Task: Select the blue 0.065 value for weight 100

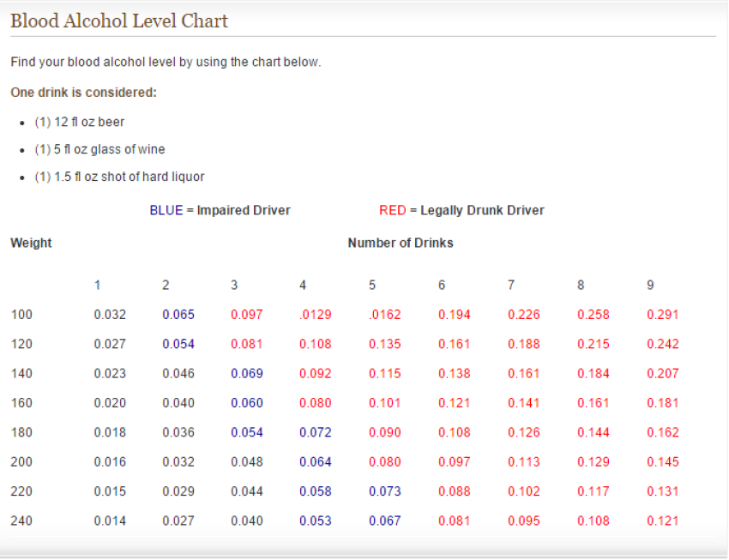Action: pos(178,315)
